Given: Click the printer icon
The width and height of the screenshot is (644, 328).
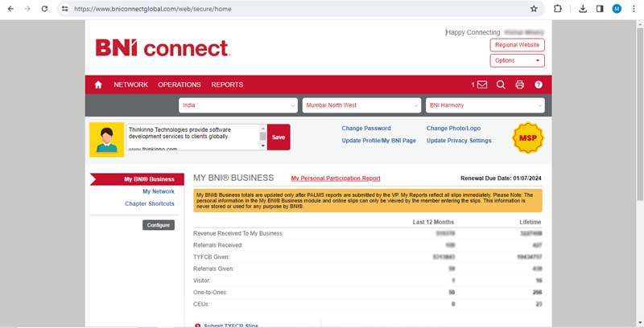Looking at the screenshot, I should pyautogui.click(x=519, y=85).
